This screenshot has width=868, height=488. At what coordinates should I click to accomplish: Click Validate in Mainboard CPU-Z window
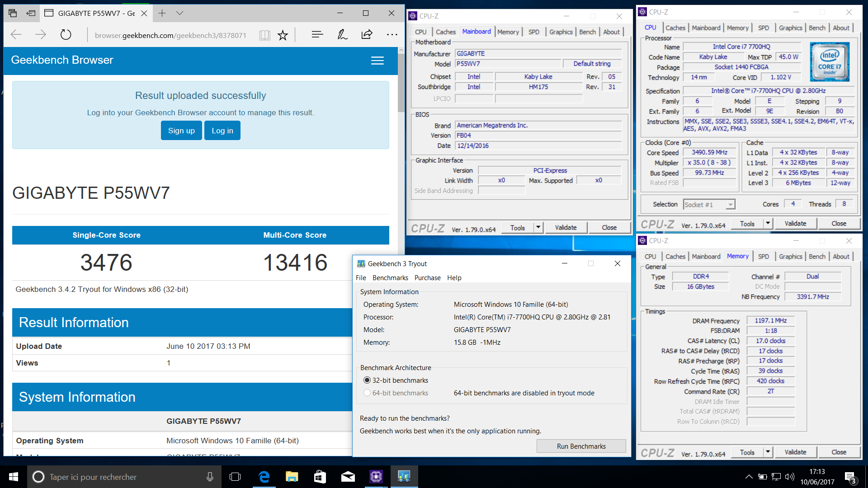click(x=566, y=228)
